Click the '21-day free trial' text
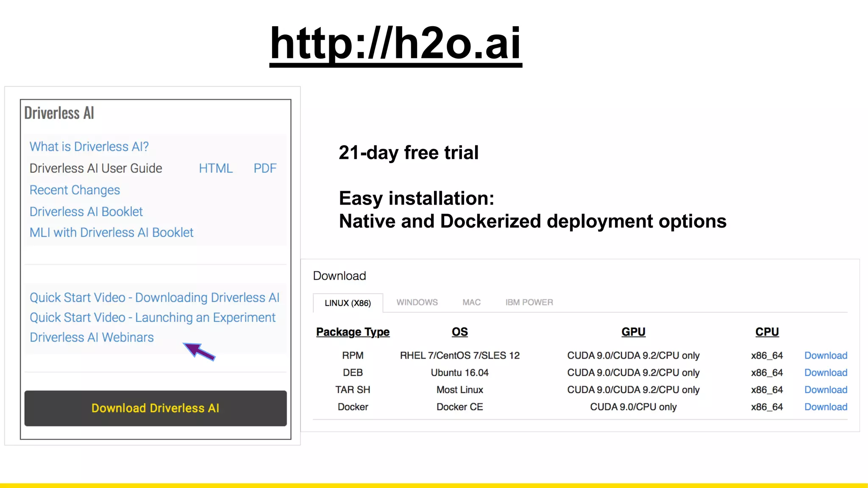868x488 pixels. tap(409, 152)
